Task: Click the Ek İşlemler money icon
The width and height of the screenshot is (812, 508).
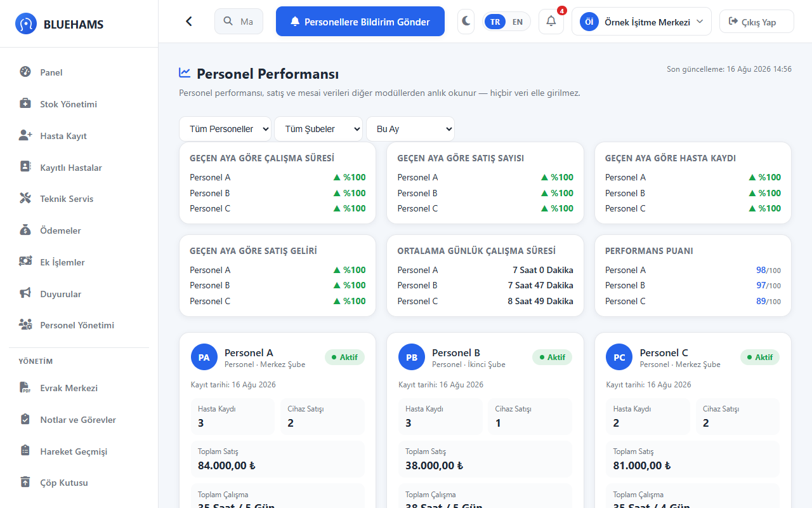Action: pyautogui.click(x=25, y=262)
